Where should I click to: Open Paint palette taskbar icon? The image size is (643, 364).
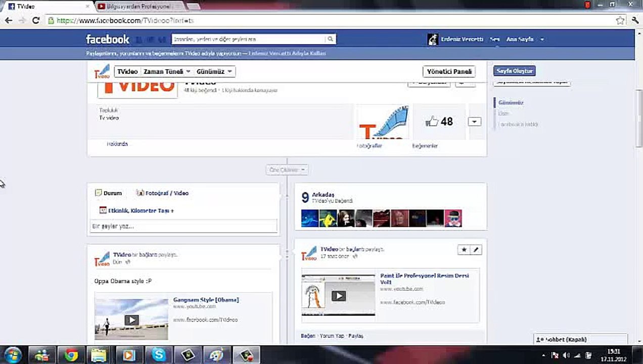(x=217, y=355)
